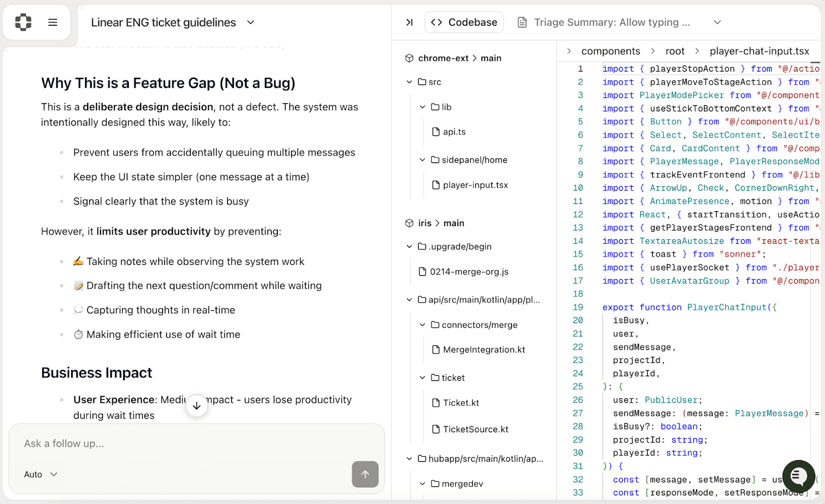This screenshot has height=504, width=825.
Task: Open the hamburger menu
Action: pyautogui.click(x=53, y=22)
